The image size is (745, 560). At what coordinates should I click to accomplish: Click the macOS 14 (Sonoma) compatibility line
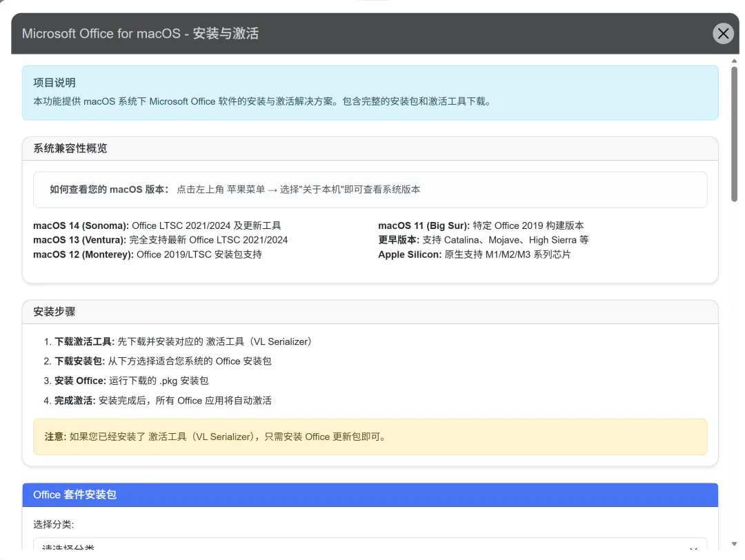[x=157, y=226]
